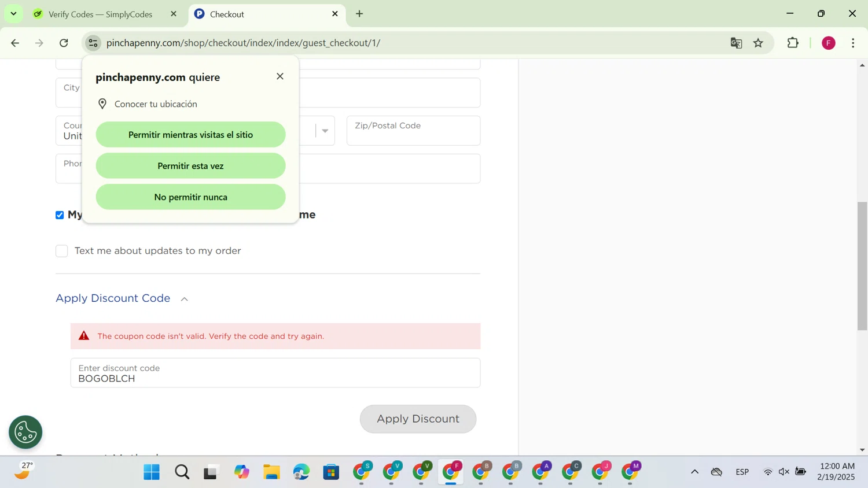
Task: Show hidden system tray icons
Action: (695, 472)
